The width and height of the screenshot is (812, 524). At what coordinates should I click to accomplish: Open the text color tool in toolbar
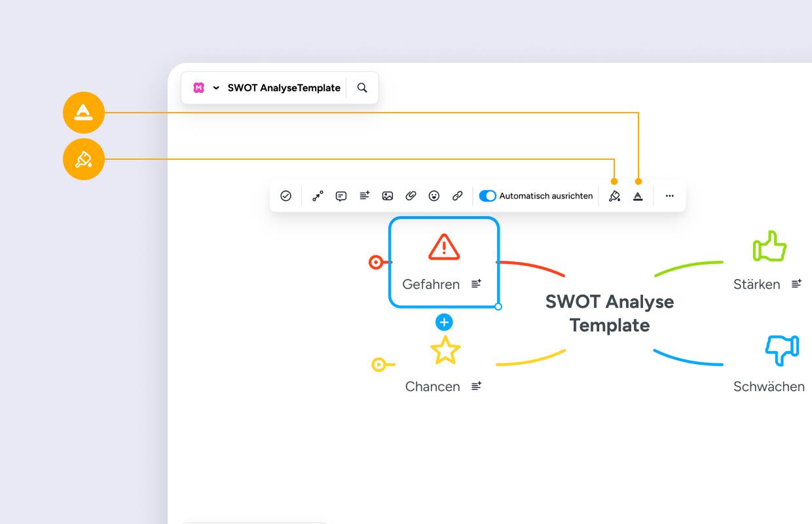pos(638,196)
